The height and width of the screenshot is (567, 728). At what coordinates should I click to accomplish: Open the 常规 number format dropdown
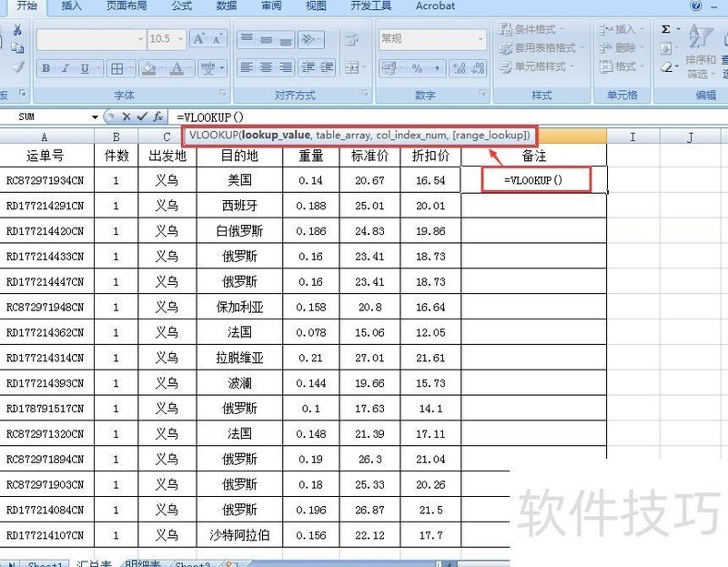pyautogui.click(x=480, y=37)
